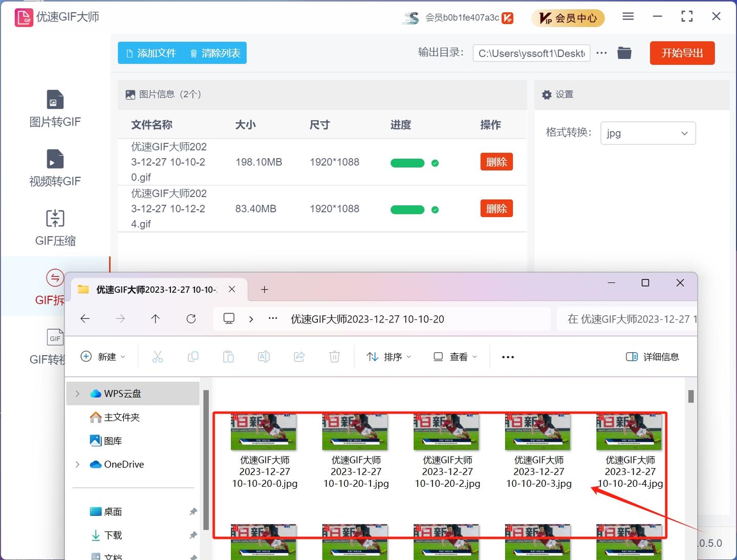
Task: Select the GIF拆分 sidebar tool icon
Action: point(55,278)
